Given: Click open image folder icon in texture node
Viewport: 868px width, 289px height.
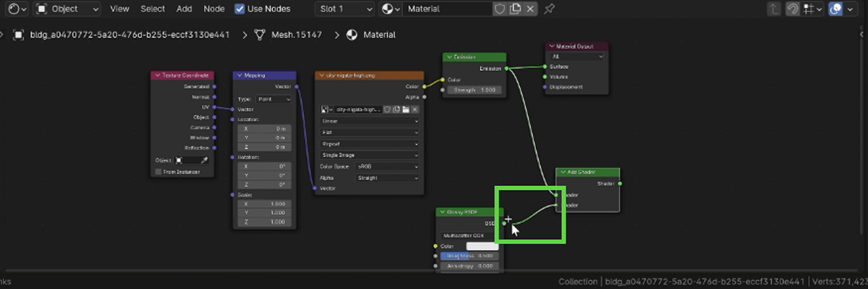Looking at the screenshot, I should (x=406, y=109).
